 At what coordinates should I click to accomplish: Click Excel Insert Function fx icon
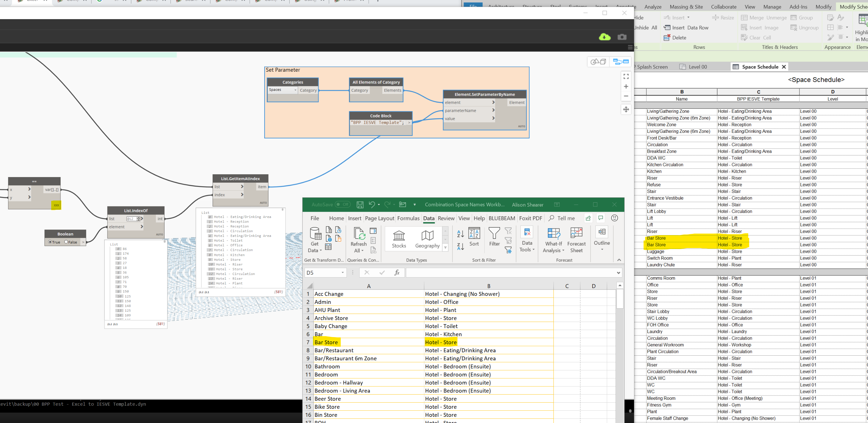(x=397, y=273)
